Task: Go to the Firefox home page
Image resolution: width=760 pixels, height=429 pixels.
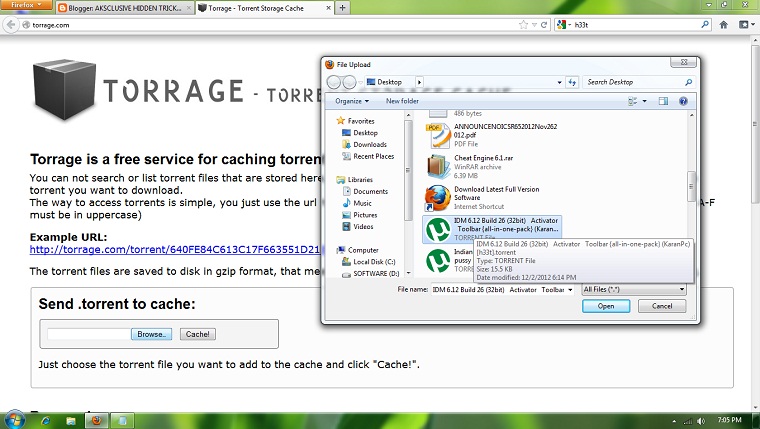Action: [724, 25]
